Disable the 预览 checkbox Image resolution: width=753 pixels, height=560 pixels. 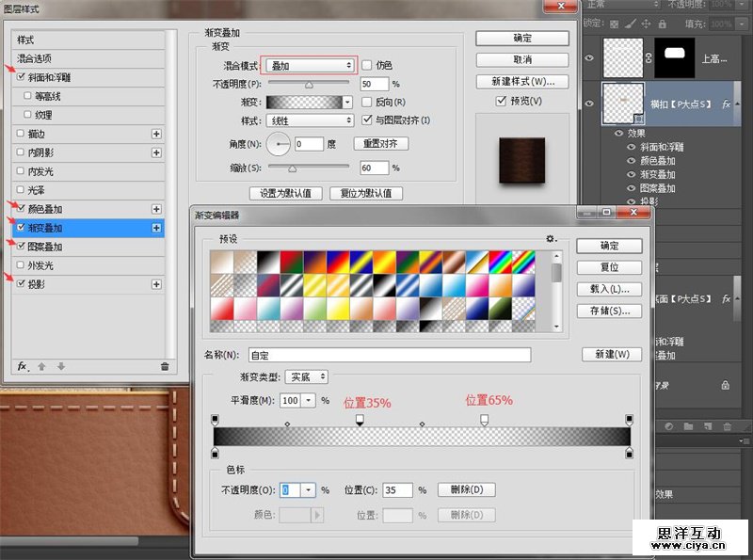tap(499, 101)
